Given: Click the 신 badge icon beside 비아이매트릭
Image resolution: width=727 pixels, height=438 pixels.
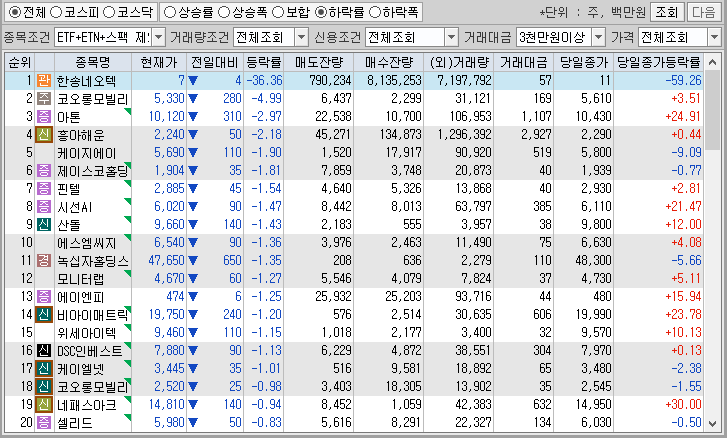Looking at the screenshot, I should (x=44, y=315).
